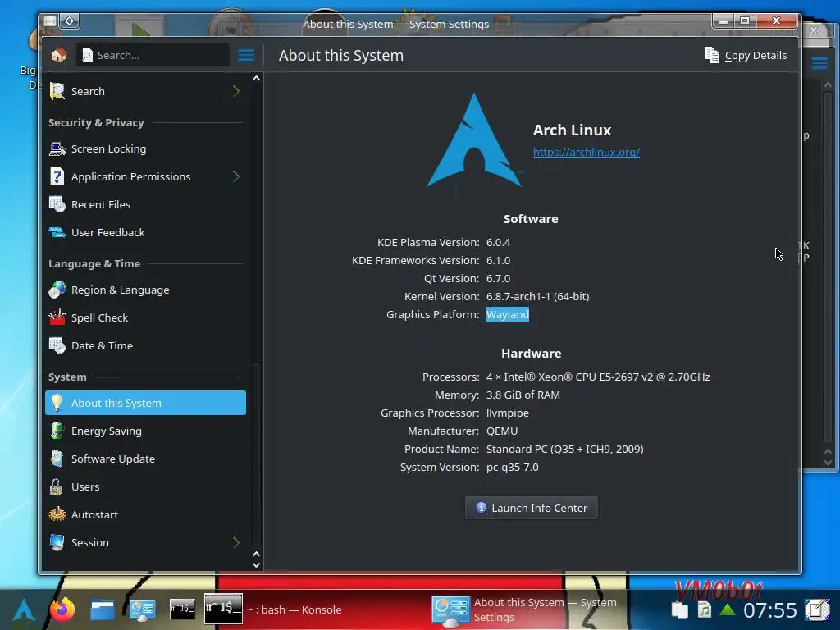Click the diamond keep-above icon in the titlebar
The height and width of the screenshot is (630, 840).
coord(70,21)
